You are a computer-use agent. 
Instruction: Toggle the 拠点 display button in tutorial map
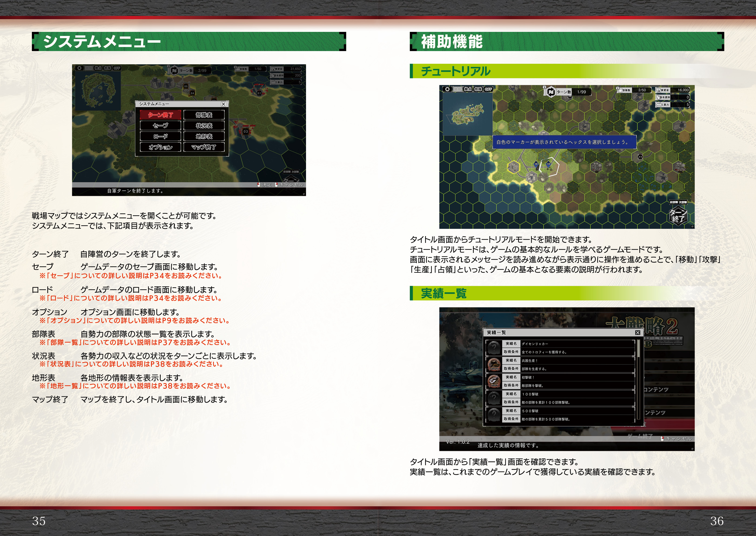pos(468,89)
